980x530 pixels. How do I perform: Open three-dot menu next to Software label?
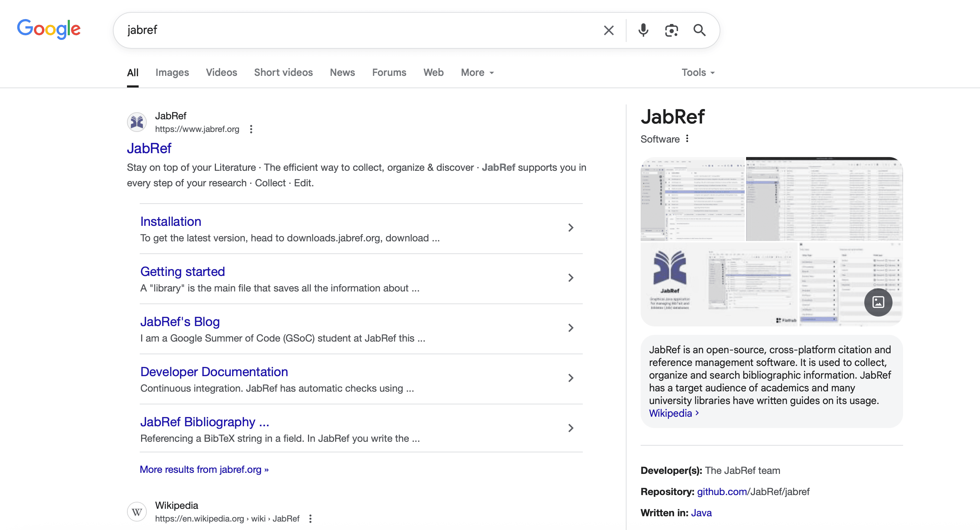coord(687,139)
